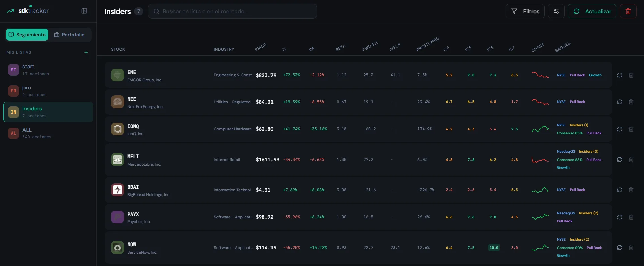
Task: Click the ServiceNow logo
Action: (x=117, y=248)
